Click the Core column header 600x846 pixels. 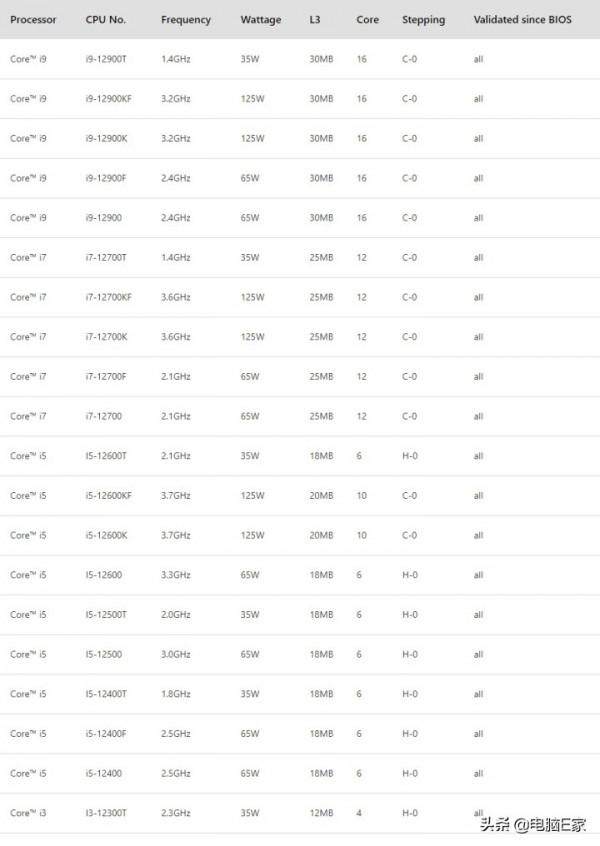tap(367, 20)
